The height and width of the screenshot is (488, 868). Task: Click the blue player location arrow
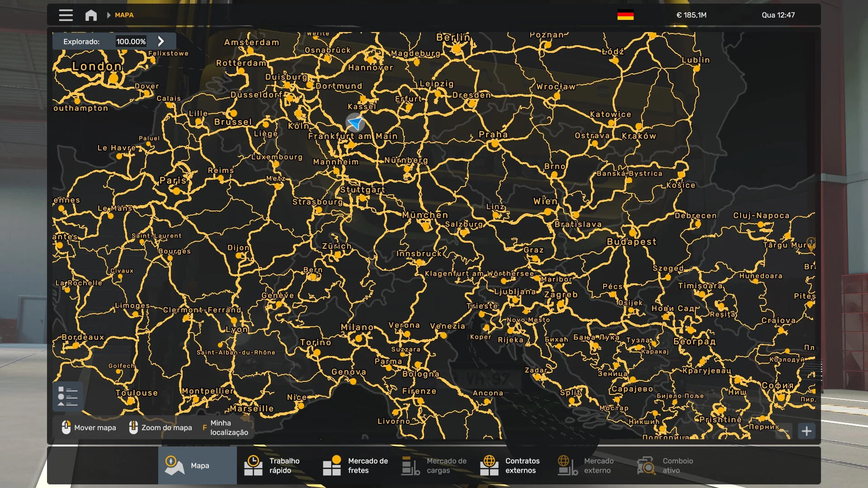pyautogui.click(x=355, y=123)
